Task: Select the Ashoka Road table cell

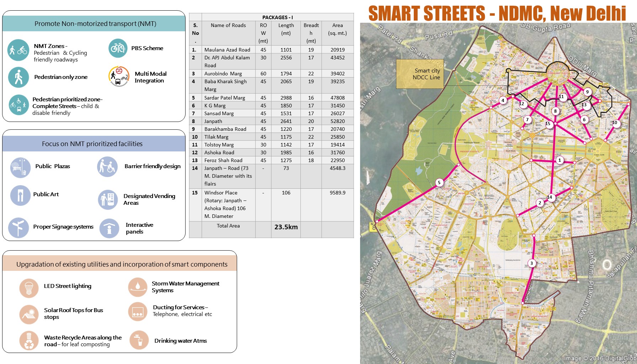Action: tap(229, 152)
